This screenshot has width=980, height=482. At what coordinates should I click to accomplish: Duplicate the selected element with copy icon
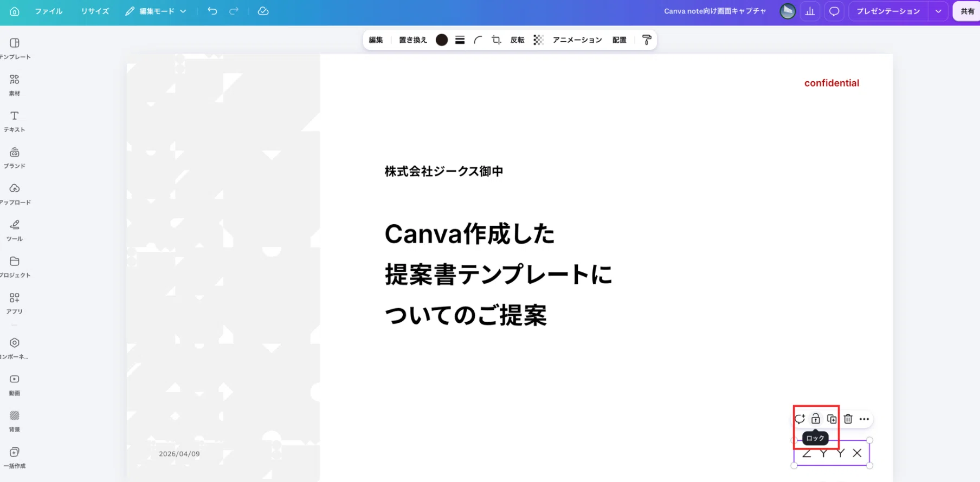[x=831, y=419]
